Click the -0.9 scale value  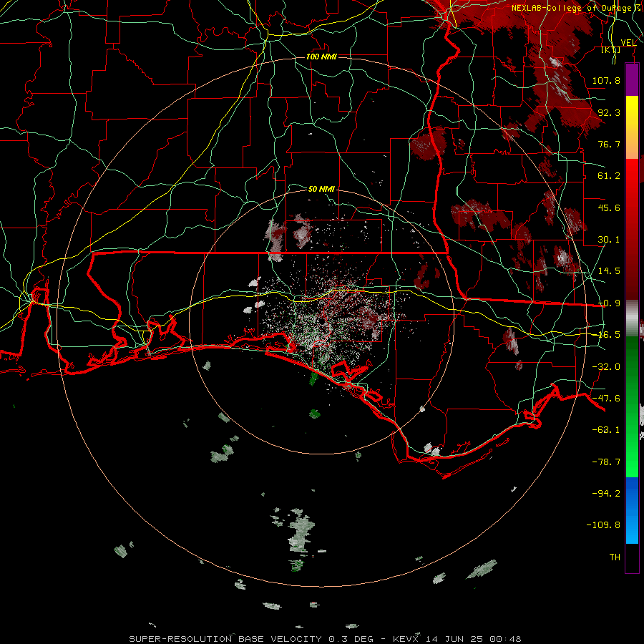click(x=609, y=303)
